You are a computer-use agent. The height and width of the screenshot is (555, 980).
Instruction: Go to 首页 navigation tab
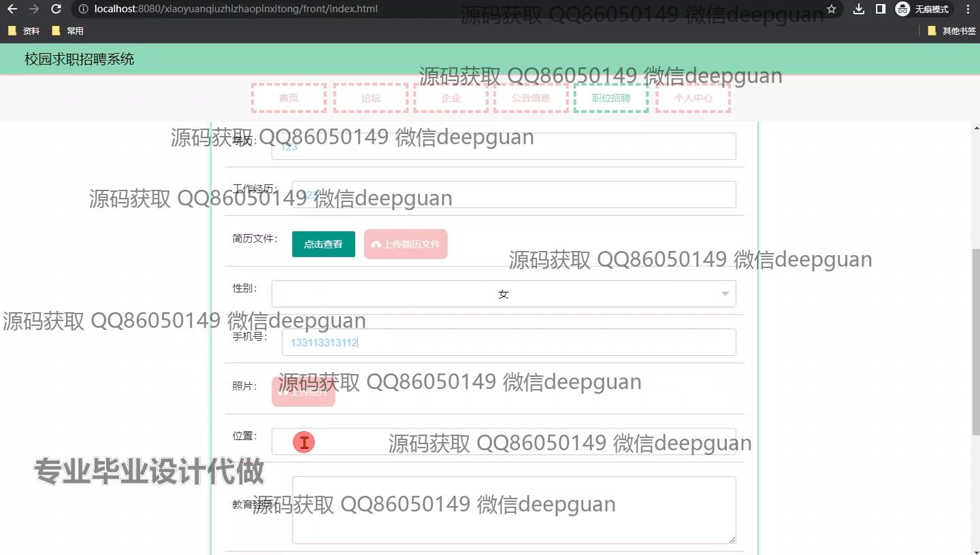(x=289, y=98)
